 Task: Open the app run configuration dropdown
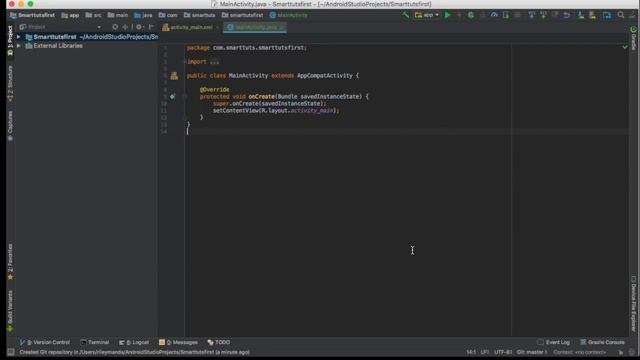427,15
